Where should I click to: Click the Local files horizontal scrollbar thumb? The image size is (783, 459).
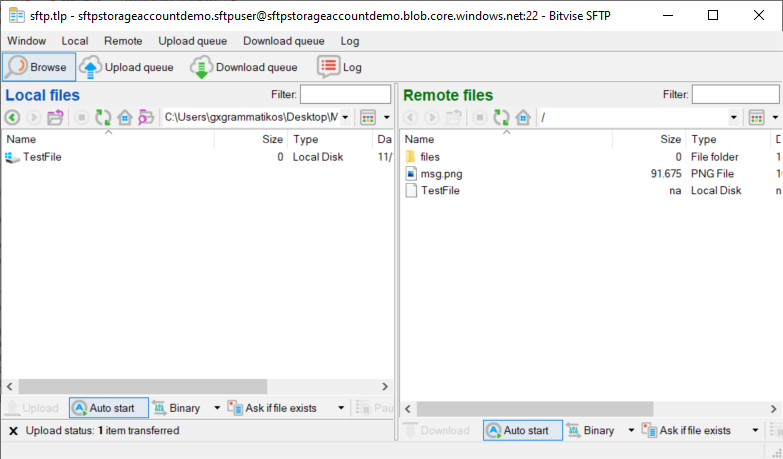pyautogui.click(x=142, y=387)
